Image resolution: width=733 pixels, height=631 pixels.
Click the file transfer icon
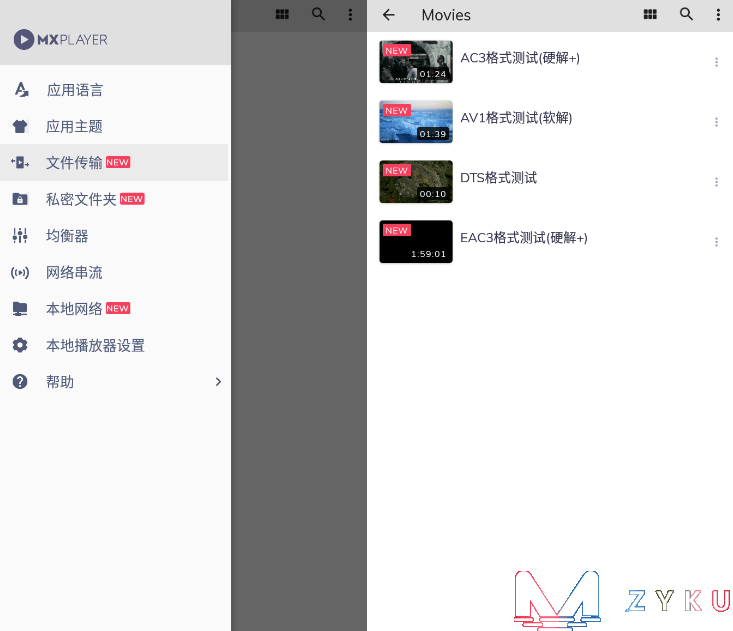point(20,163)
